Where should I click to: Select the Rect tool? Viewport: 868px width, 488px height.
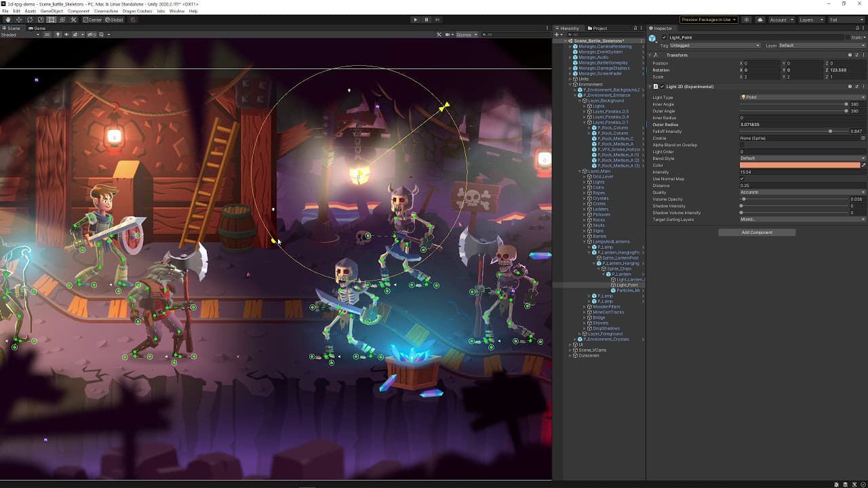pos(51,20)
